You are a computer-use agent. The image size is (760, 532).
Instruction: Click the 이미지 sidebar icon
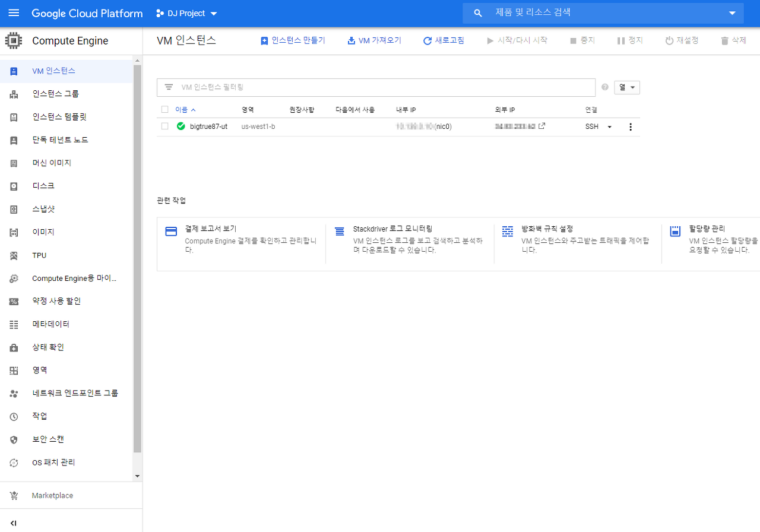click(x=14, y=233)
